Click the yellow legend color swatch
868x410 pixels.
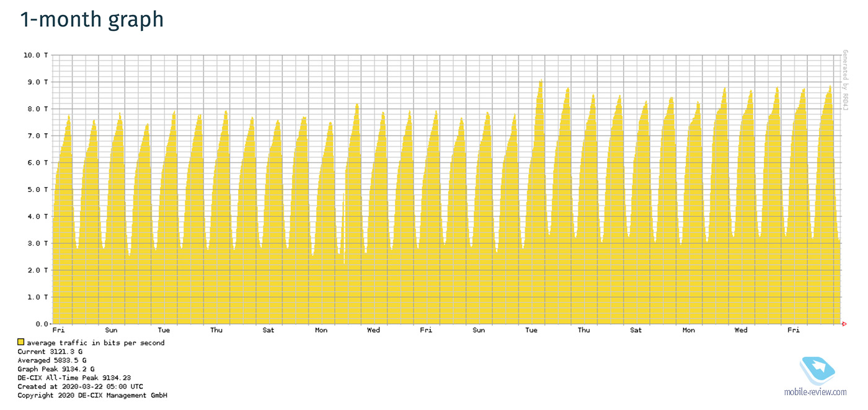pos(21,342)
